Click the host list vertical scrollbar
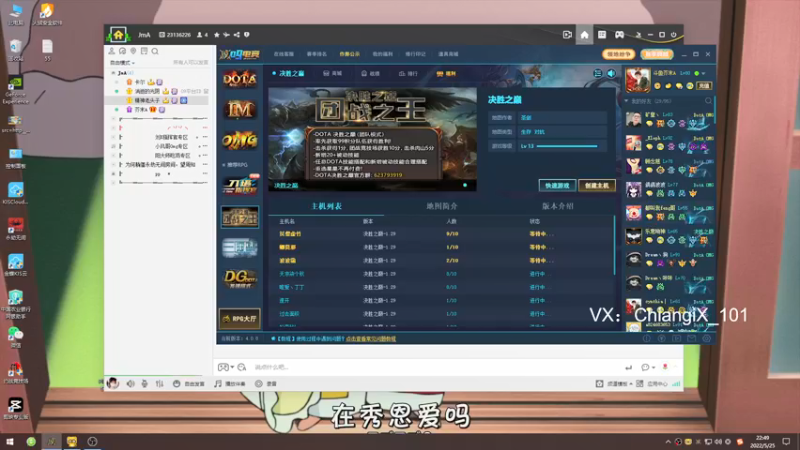This screenshot has height=450, width=800. [x=615, y=245]
